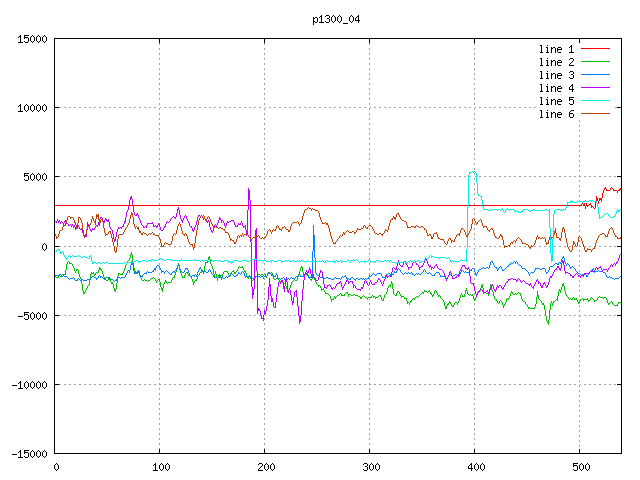Click the 10000 y-axis tick label

click(x=31, y=108)
